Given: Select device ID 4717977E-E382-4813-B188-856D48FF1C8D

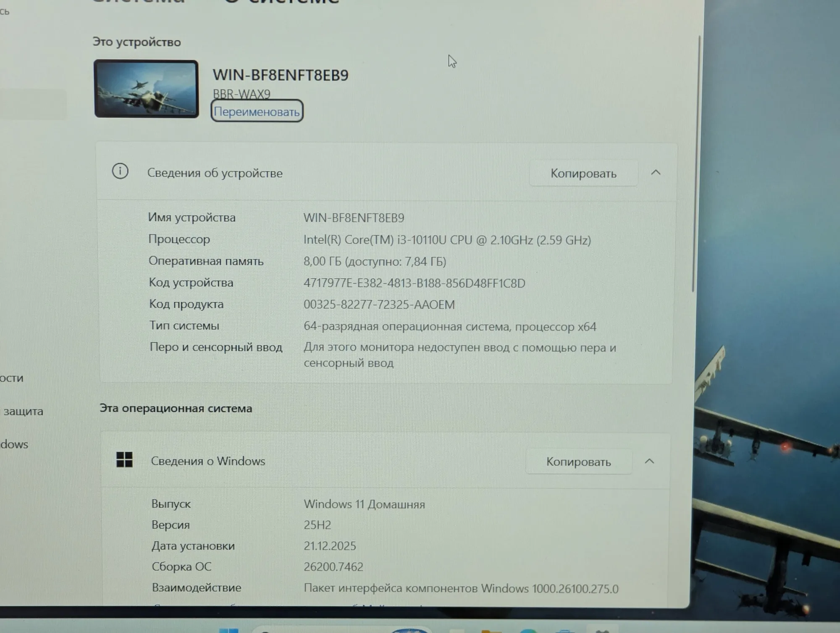Looking at the screenshot, I should (415, 283).
